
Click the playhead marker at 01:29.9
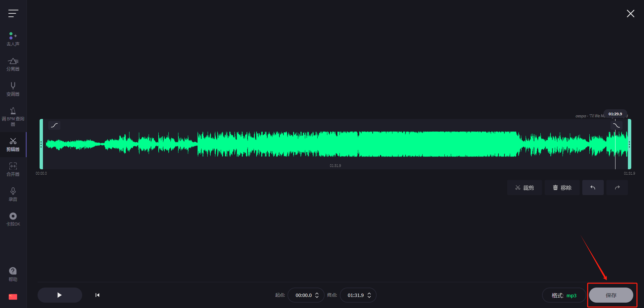(x=615, y=114)
